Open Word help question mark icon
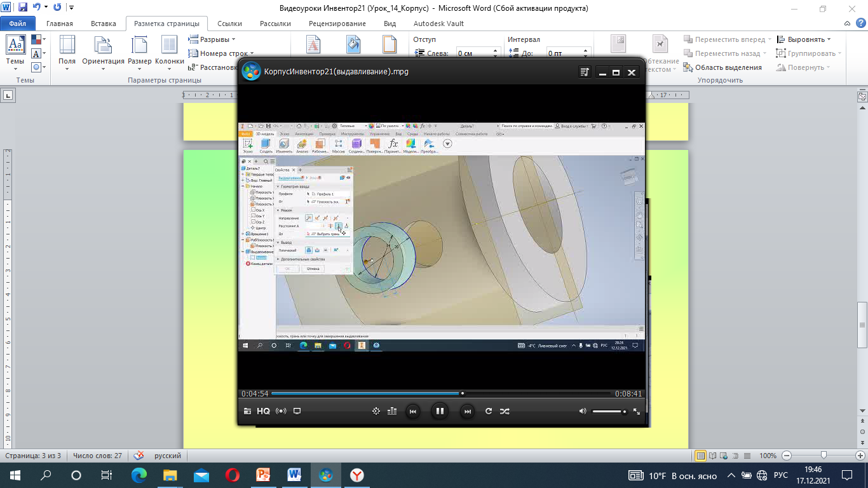 [860, 24]
